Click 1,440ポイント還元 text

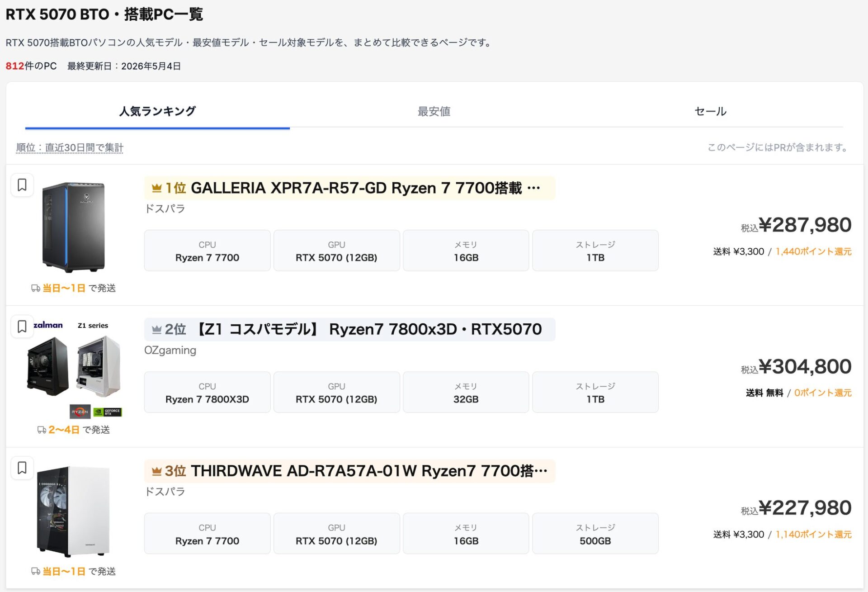tap(813, 251)
